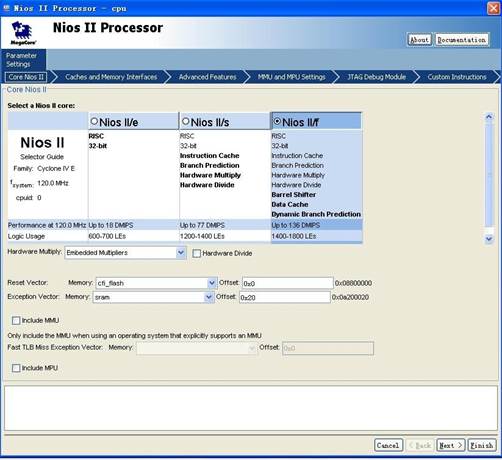Click the Exception Vector offset field

pyautogui.click(x=285, y=297)
